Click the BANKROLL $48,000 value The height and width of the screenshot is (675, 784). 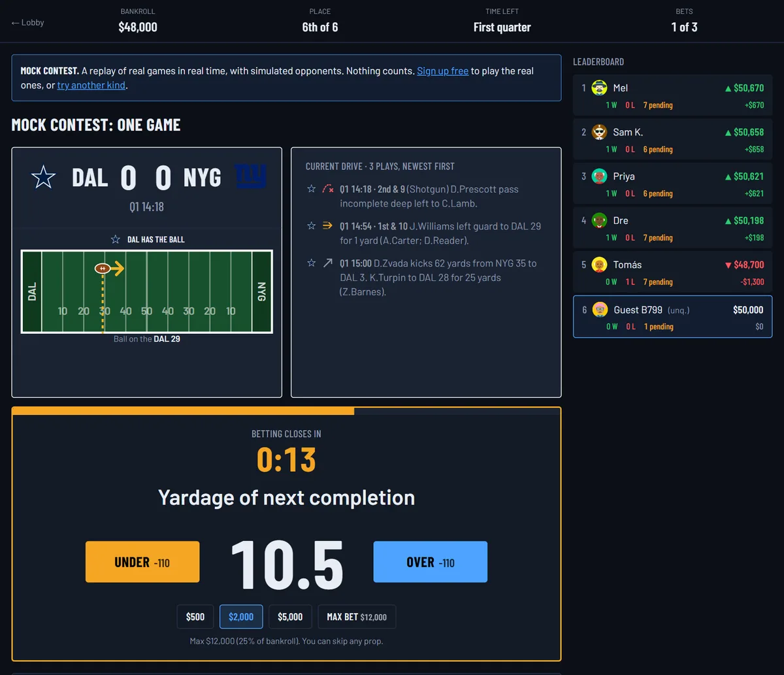(138, 27)
